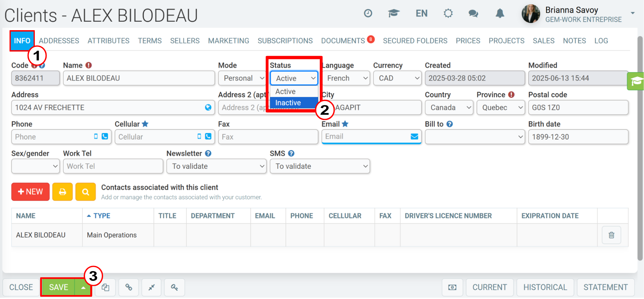Click the yellow search contacts button
644x299 pixels.
(85, 192)
